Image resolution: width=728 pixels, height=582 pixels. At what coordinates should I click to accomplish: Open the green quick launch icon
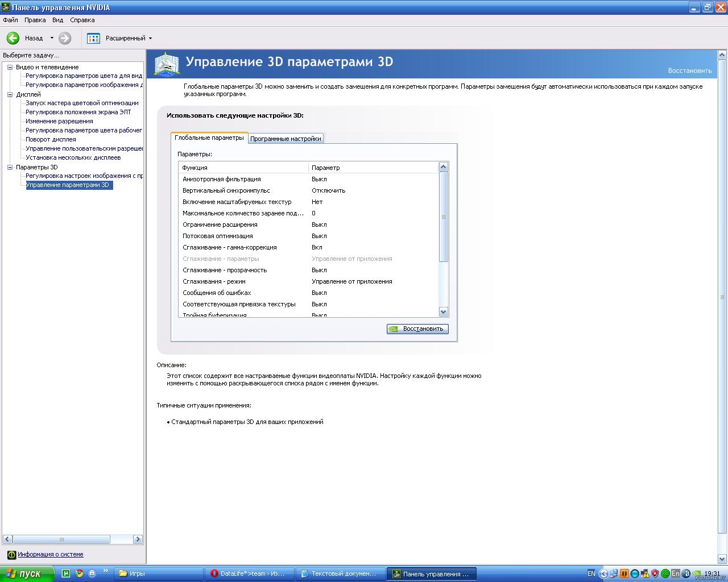(x=66, y=573)
